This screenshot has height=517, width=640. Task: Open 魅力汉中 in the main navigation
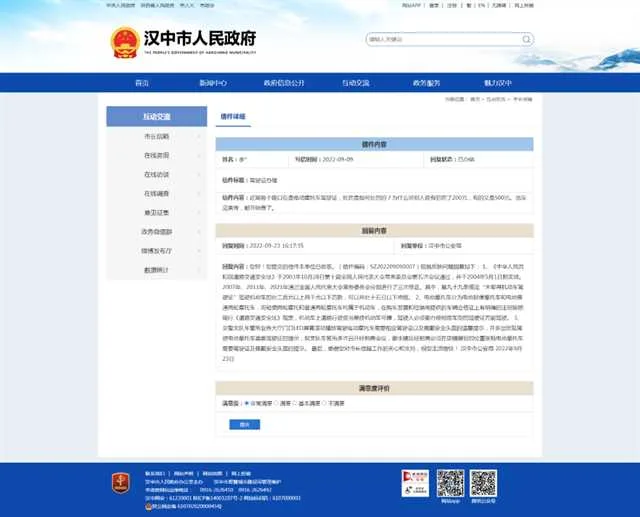pyautogui.click(x=498, y=83)
